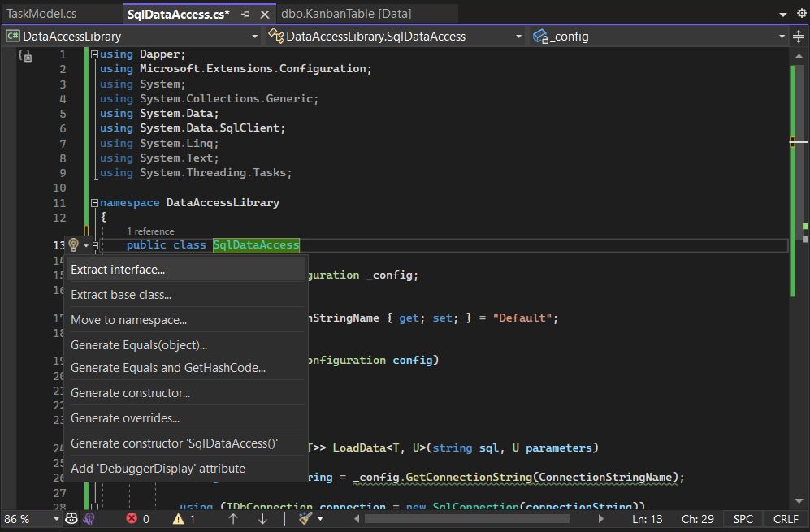Select Generate constructor... menu entry

187,393
